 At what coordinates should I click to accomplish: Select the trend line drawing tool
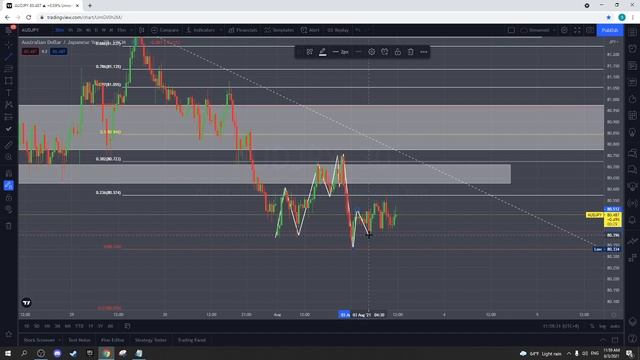click(x=9, y=57)
